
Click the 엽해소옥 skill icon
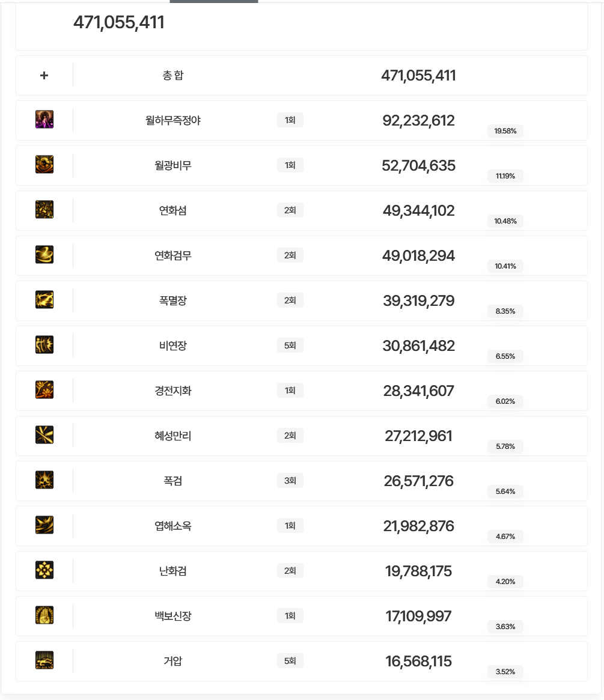[x=44, y=525]
